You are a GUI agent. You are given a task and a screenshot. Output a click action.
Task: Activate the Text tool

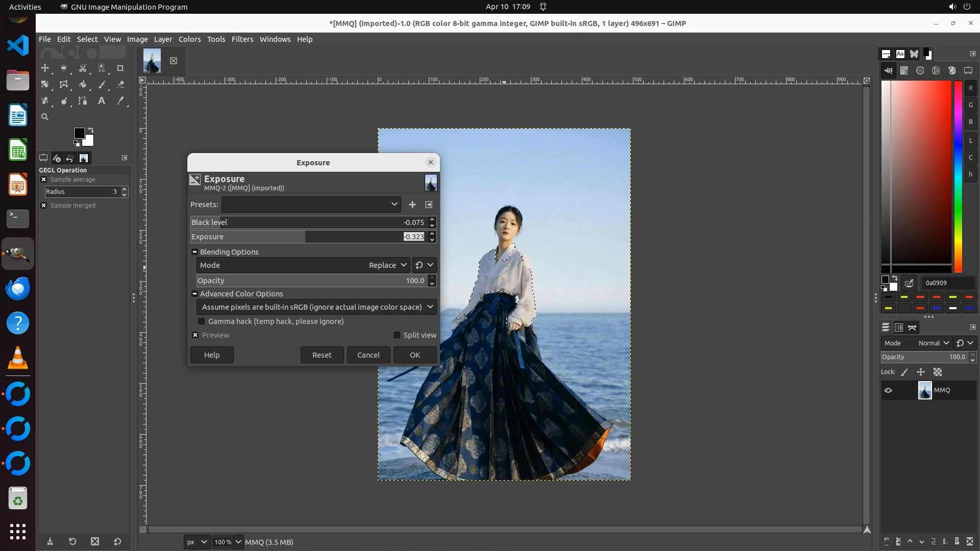[102, 101]
